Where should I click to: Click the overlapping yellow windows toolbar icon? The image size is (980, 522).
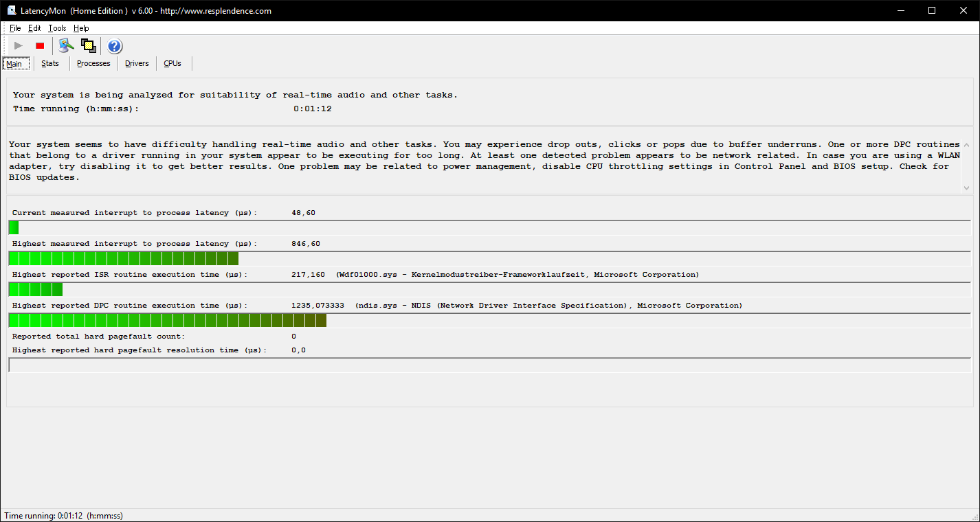(88, 46)
